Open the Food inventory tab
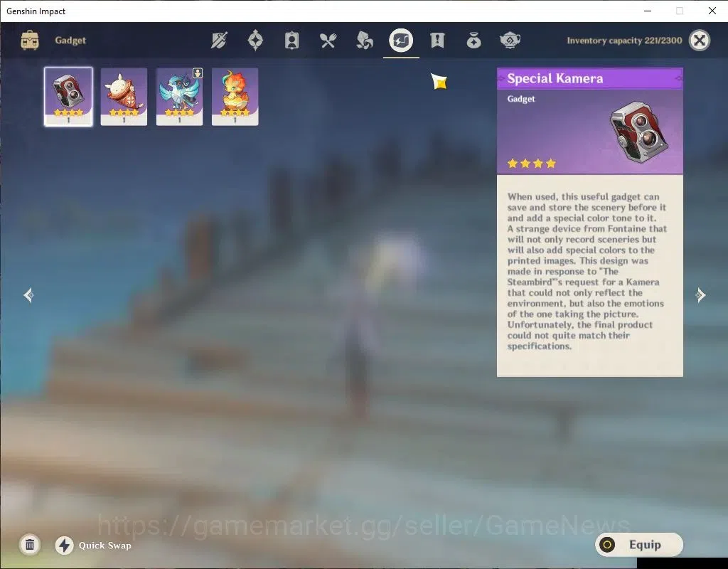This screenshot has width=728, height=569. click(x=328, y=41)
